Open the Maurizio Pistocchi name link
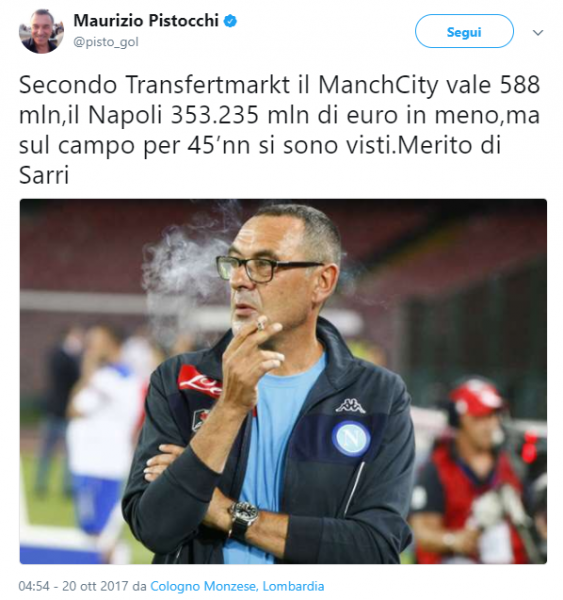Image resolution: width=563 pixels, height=600 pixels. coord(146,21)
